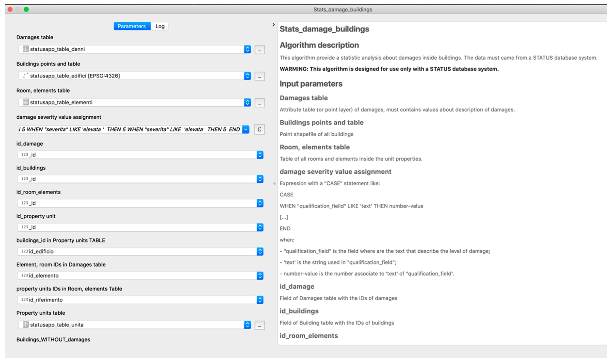
Task: Expand damage severity expression dropdown arrow
Action: (246, 129)
